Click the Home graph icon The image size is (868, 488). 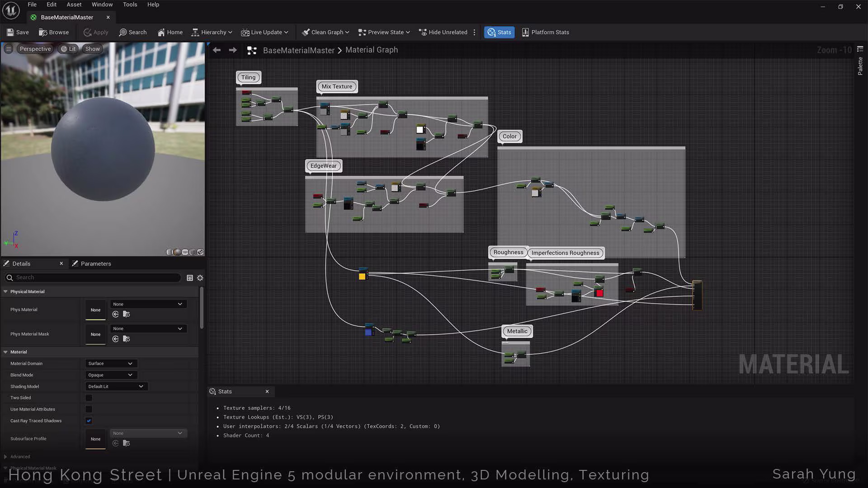pyautogui.click(x=161, y=32)
